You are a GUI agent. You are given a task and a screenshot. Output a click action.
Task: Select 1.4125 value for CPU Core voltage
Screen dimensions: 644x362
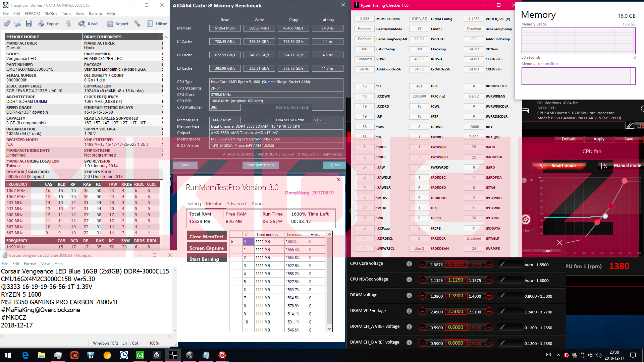(475, 264)
